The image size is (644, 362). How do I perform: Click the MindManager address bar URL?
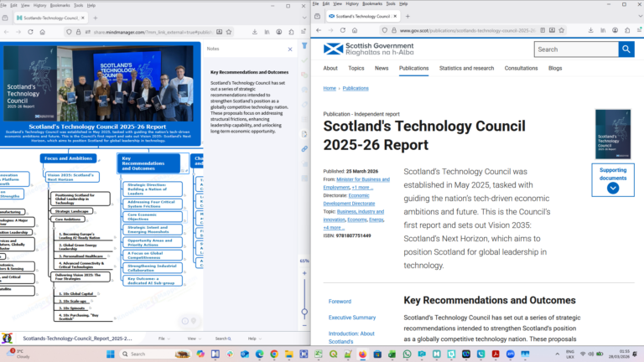click(x=153, y=32)
